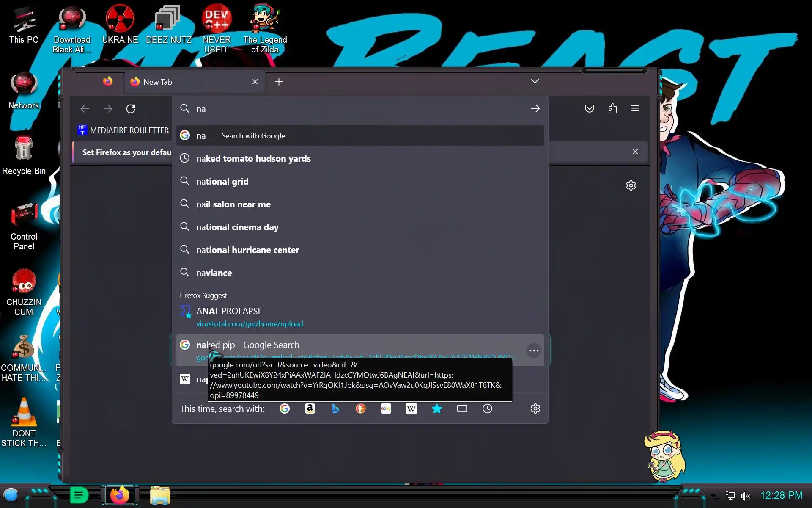Screen dimensions: 812x508
Task: Open the Pocket save icon
Action: click(589, 109)
